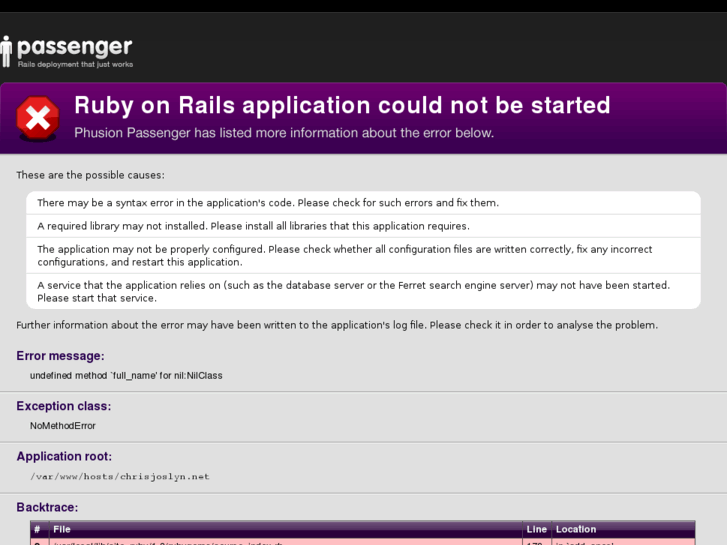Select the improperly configured cause row
The width and height of the screenshot is (727, 545).
pyautogui.click(x=363, y=256)
